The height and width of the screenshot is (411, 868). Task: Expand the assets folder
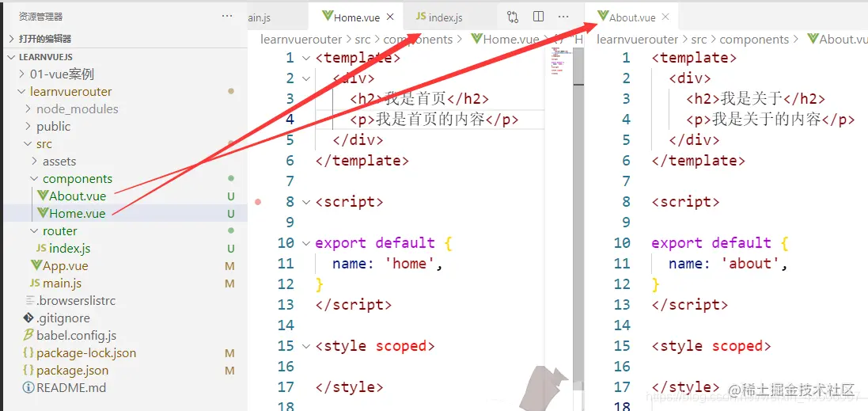click(x=124, y=162)
